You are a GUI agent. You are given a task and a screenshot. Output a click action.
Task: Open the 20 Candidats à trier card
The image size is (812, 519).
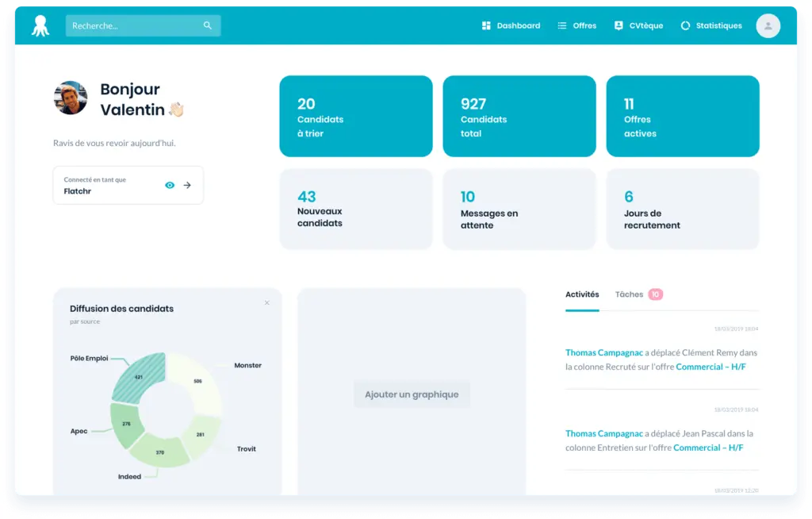(x=355, y=117)
